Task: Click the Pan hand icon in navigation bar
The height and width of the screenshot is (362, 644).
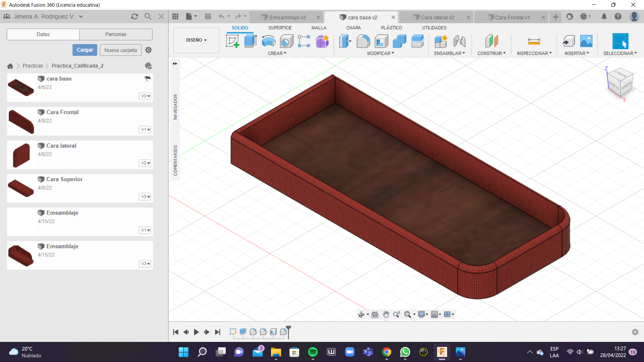Action: coord(386,314)
